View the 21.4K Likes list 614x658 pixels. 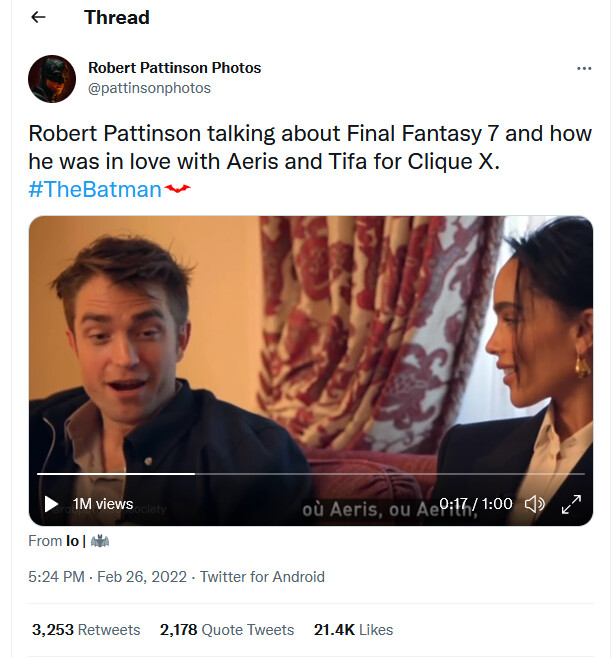click(x=353, y=630)
